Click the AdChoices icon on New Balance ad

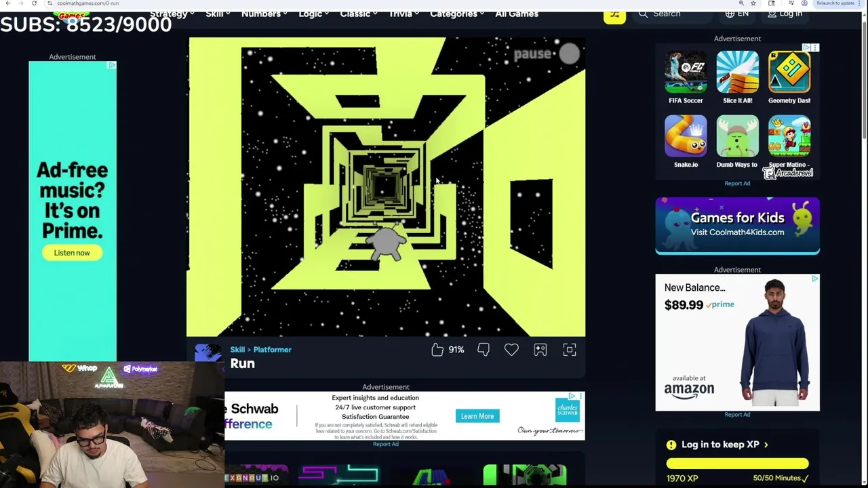point(814,279)
